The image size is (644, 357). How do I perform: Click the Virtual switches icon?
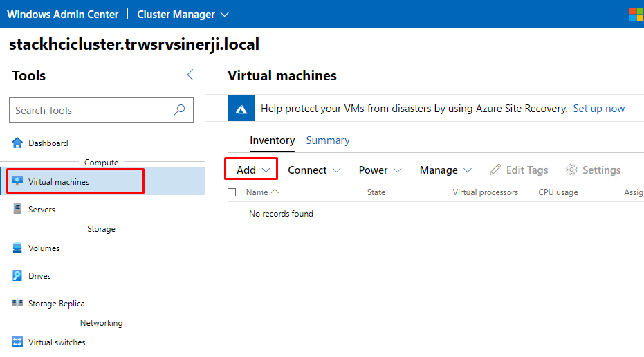click(x=17, y=342)
